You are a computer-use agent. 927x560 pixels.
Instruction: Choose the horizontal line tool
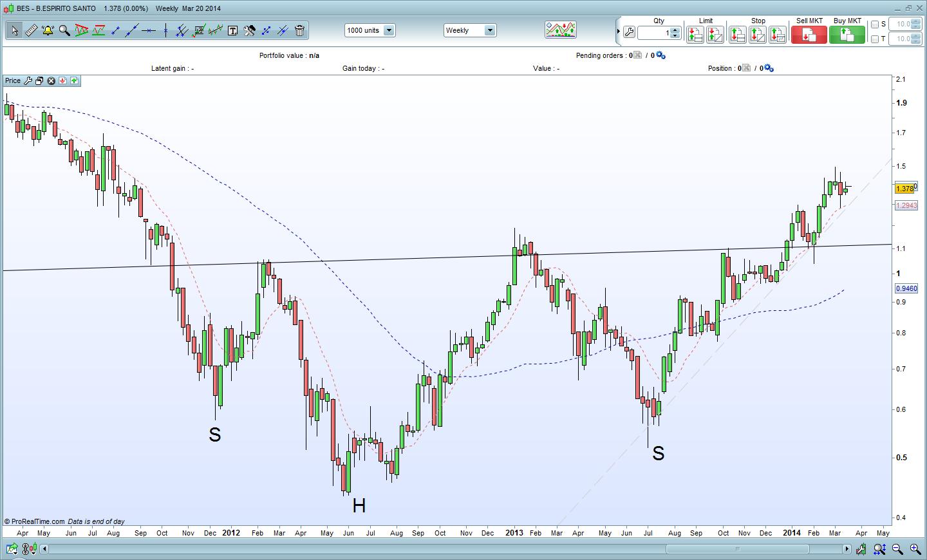pos(149,30)
